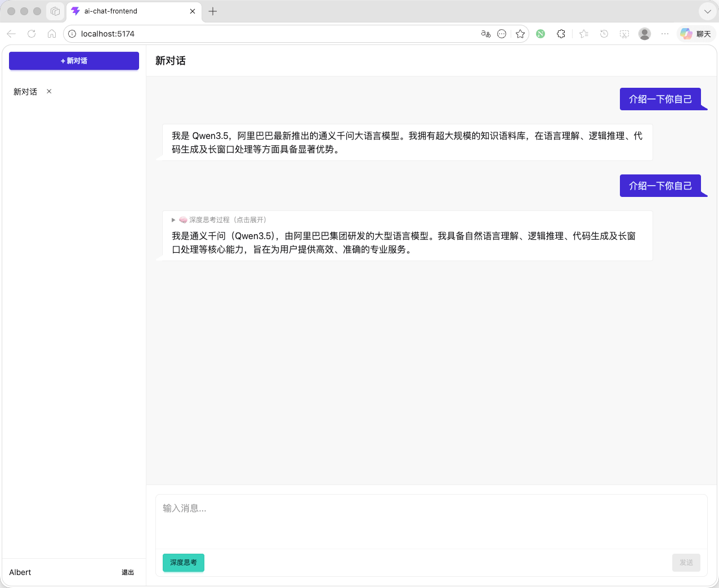Open the user profile avatar icon
The image size is (719, 588).
tap(645, 34)
